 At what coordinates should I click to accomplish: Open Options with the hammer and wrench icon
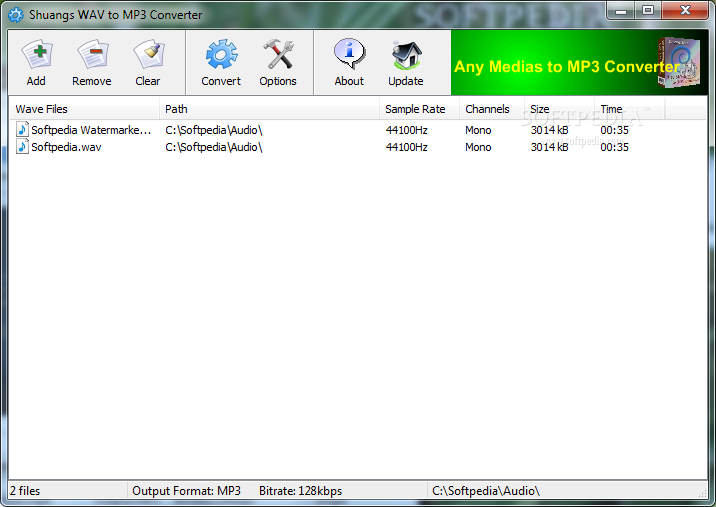pos(278,54)
